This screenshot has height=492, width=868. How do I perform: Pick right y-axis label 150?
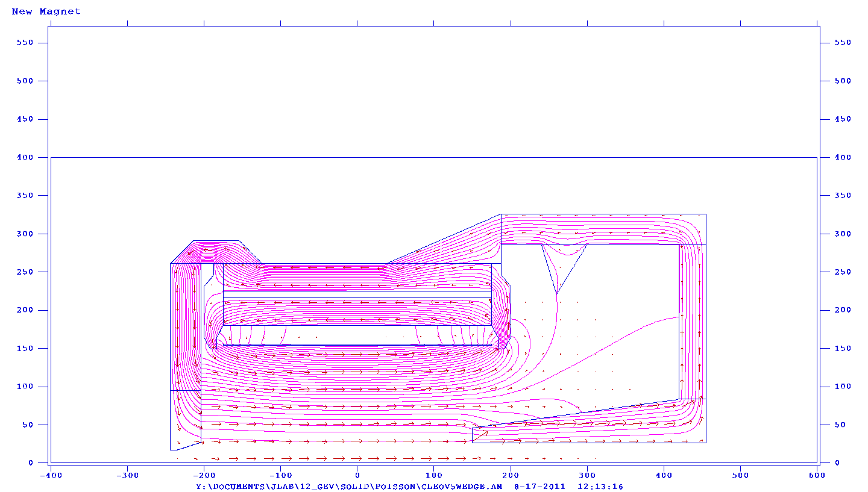(x=843, y=349)
